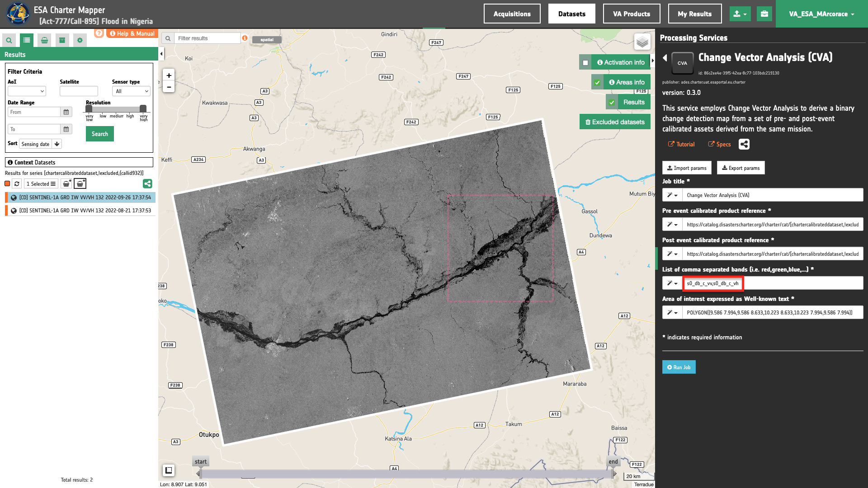Open the CVA Tutorial link
Image resolution: width=868 pixels, height=488 pixels.
pyautogui.click(x=681, y=145)
